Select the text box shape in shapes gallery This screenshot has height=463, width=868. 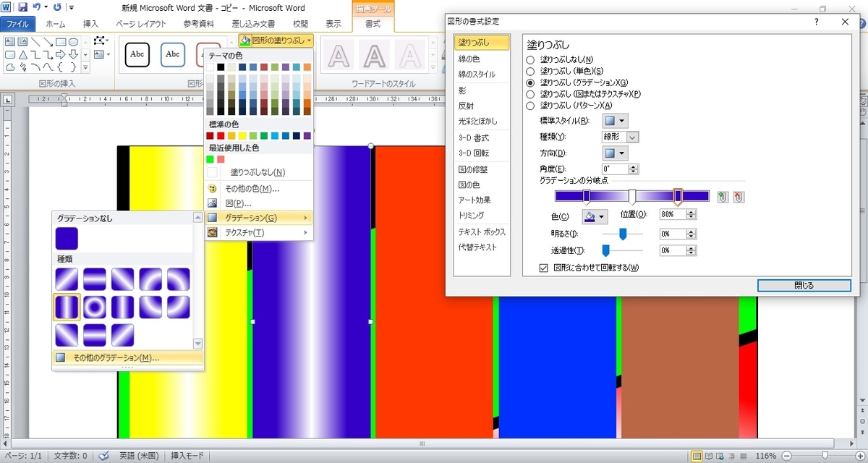9,42
